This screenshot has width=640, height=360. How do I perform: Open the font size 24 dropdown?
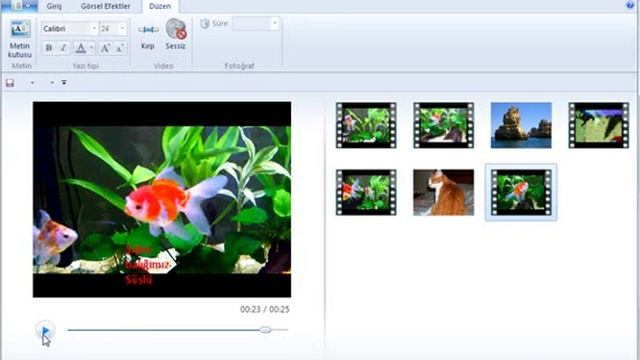122,29
